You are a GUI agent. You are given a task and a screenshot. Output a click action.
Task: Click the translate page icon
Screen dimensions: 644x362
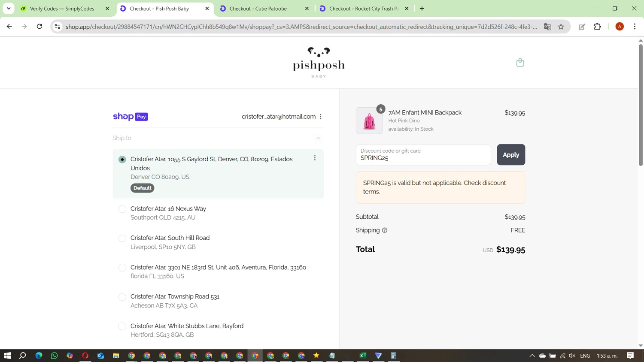(x=547, y=27)
